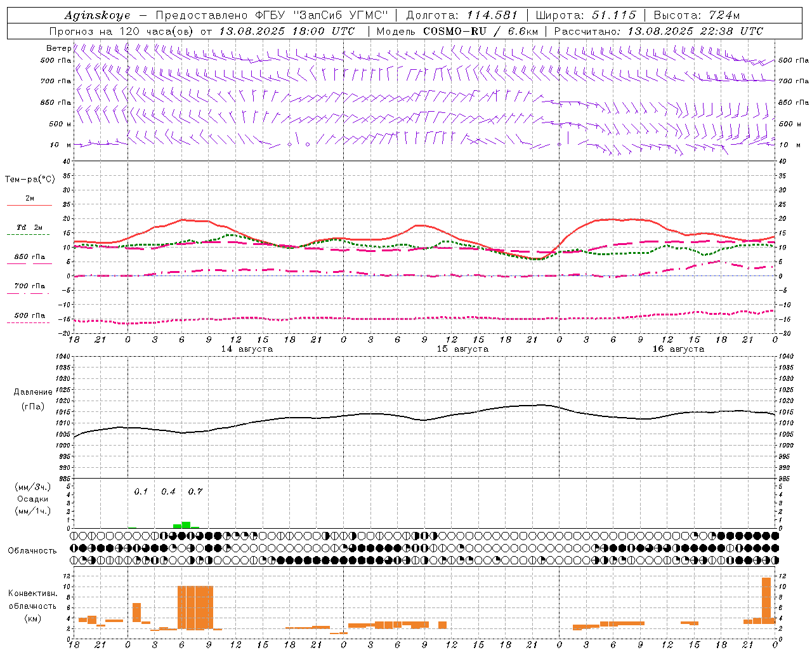This screenshot has width=812, height=650.
Task: Click the date label '14 августа'
Action: pyautogui.click(x=247, y=349)
